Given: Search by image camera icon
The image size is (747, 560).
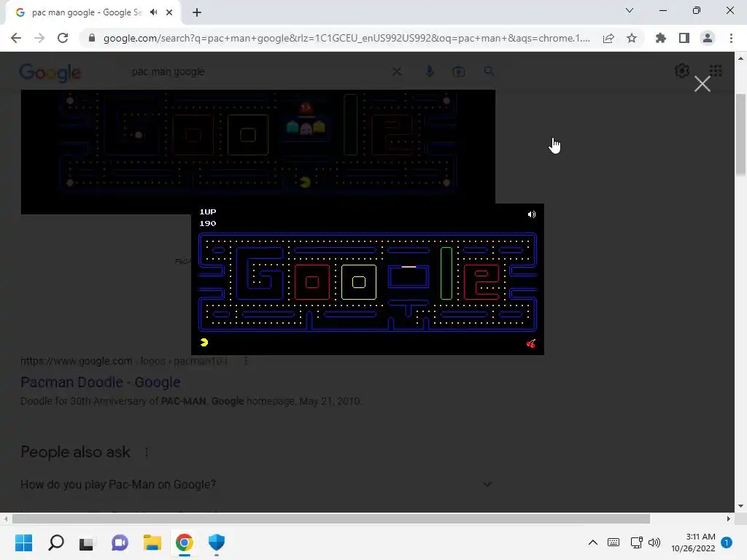Looking at the screenshot, I should (x=459, y=71).
